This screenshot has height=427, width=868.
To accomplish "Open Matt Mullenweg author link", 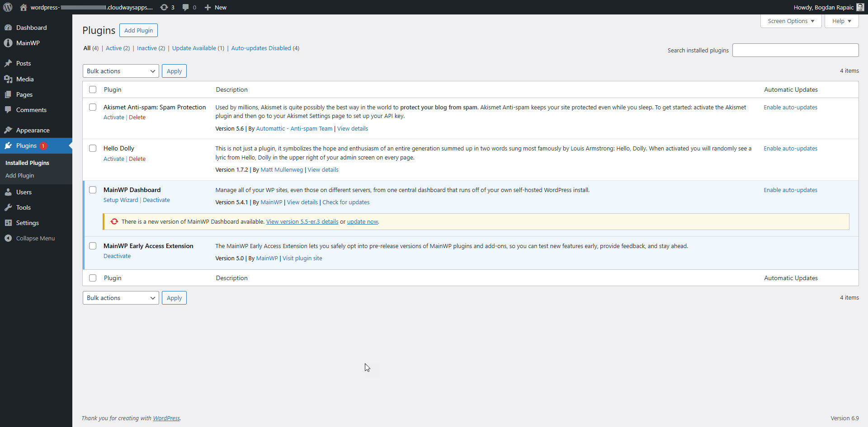I will pos(282,170).
